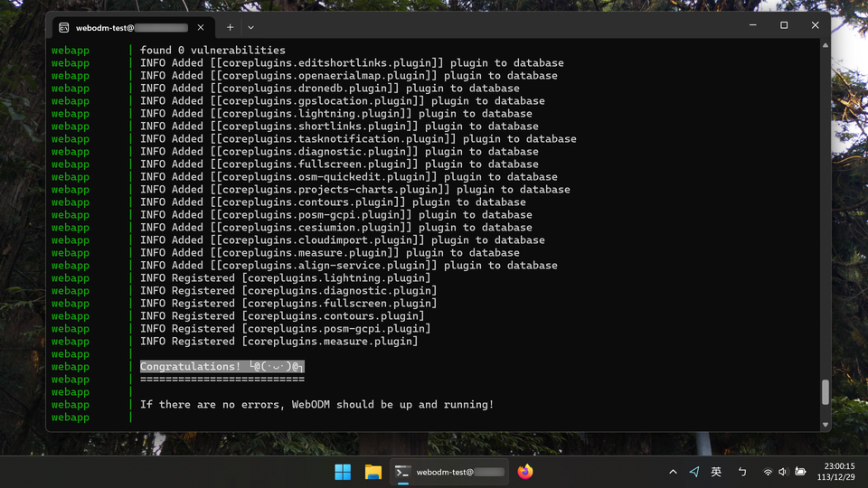Screen dimensions: 868x488
Task: Click the terminal scrollbar thumb
Action: tap(826, 391)
